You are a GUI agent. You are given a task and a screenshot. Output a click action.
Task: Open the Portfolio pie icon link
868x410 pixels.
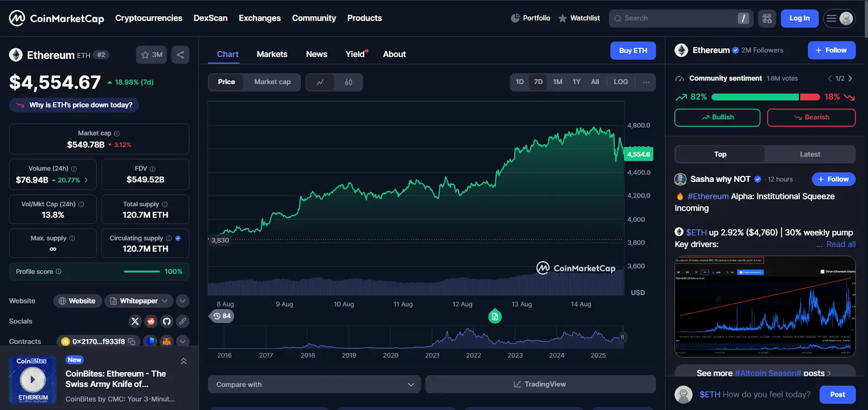pos(530,18)
